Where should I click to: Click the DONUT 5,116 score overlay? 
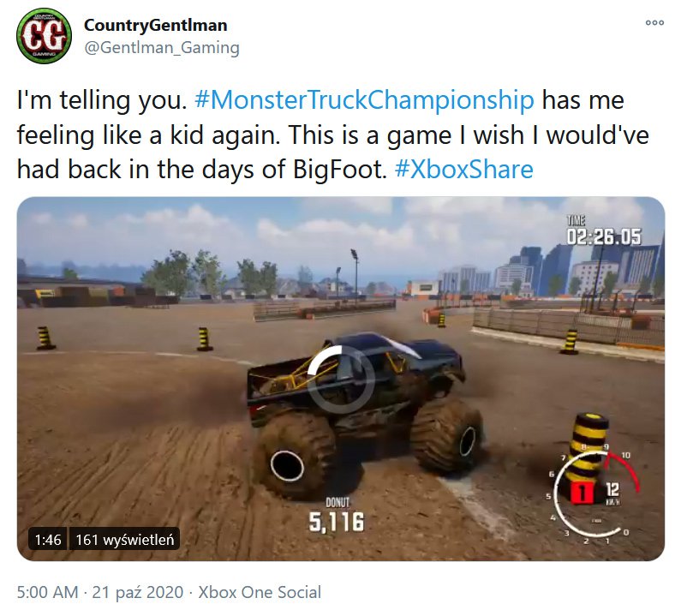click(x=337, y=516)
